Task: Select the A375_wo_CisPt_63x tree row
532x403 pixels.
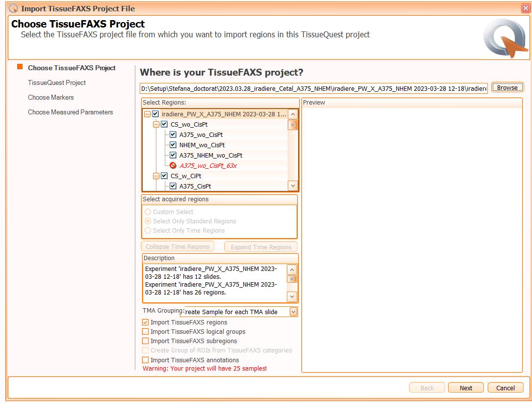Action: click(208, 165)
